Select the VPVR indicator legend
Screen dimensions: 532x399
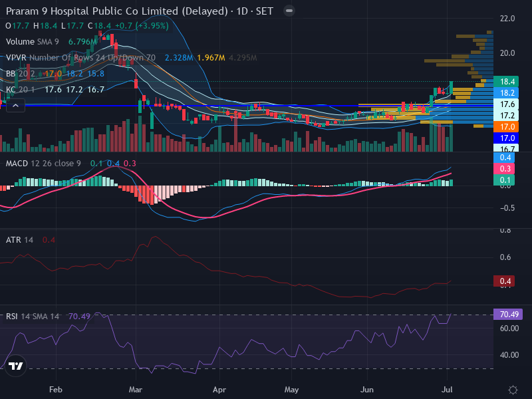(80, 58)
